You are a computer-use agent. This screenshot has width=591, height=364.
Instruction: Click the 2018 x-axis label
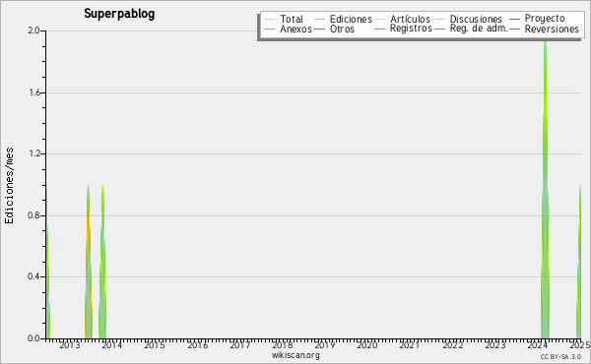point(283,345)
